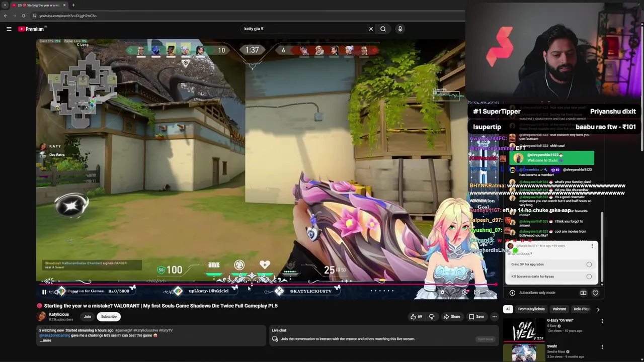Select the From Katylicious filter chip

click(x=531, y=309)
